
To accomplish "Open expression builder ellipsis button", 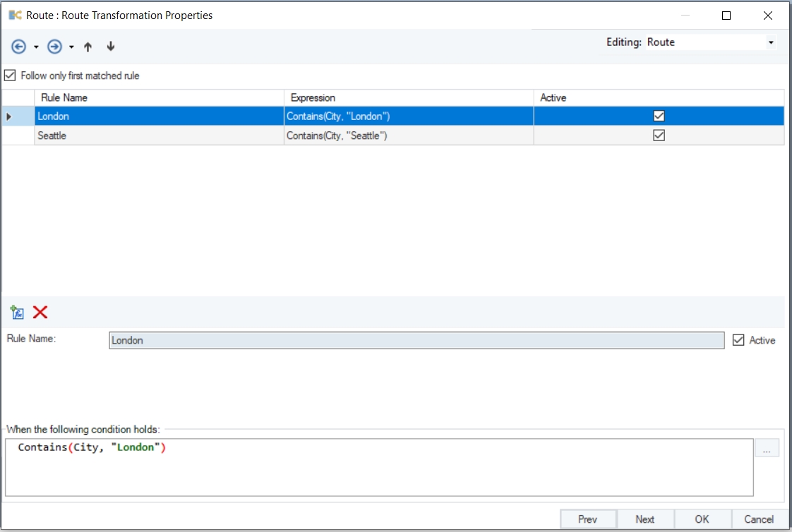I will click(x=767, y=448).
